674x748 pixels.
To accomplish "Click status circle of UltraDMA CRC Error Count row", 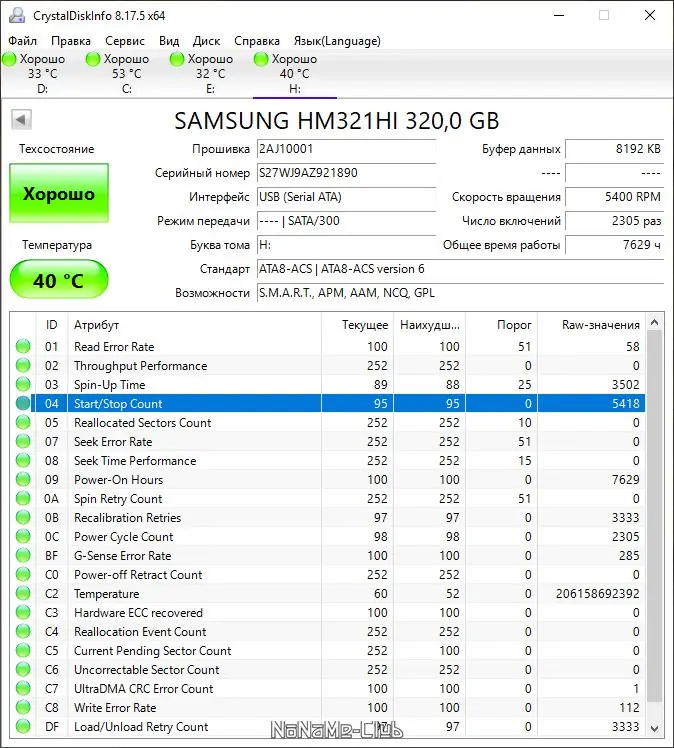I will [x=23, y=688].
